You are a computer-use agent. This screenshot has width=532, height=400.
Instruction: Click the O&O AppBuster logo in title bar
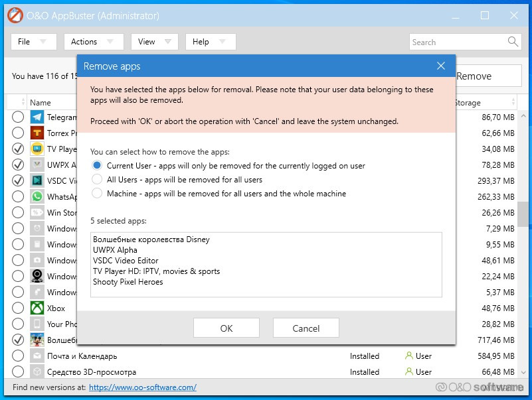[15, 16]
